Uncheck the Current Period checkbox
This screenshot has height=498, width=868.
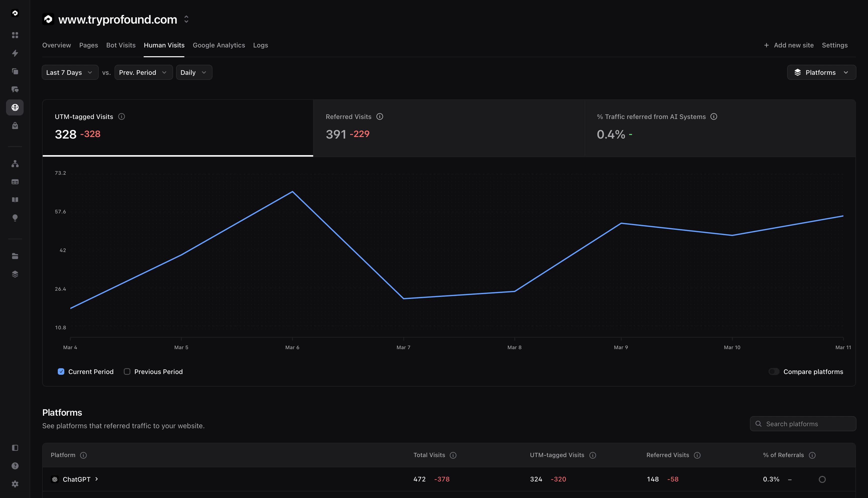click(61, 371)
